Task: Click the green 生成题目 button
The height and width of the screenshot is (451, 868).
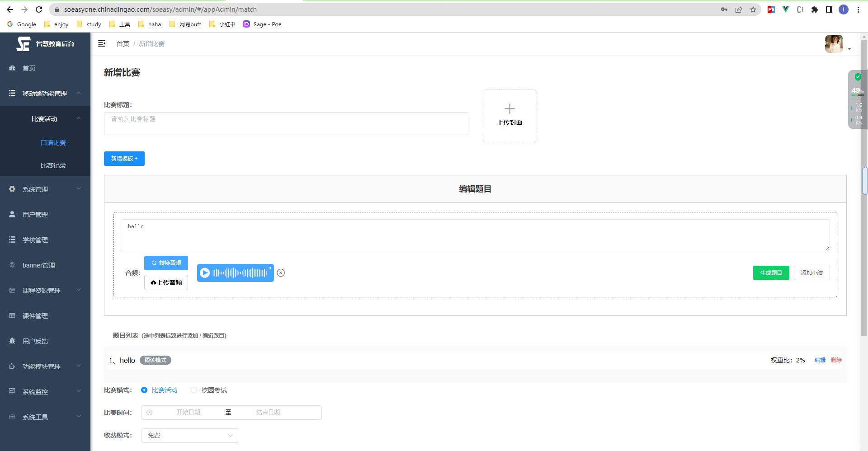Action: [x=771, y=273]
